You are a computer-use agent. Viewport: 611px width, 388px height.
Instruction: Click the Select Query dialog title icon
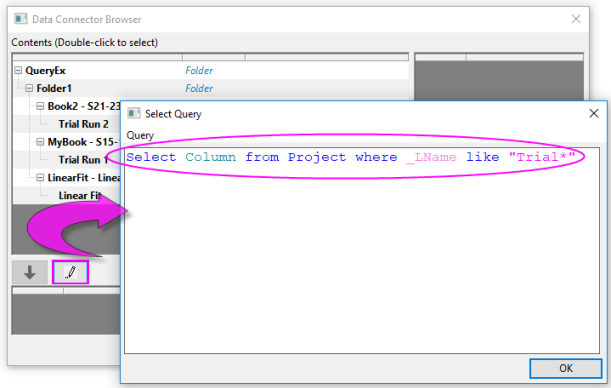(134, 113)
